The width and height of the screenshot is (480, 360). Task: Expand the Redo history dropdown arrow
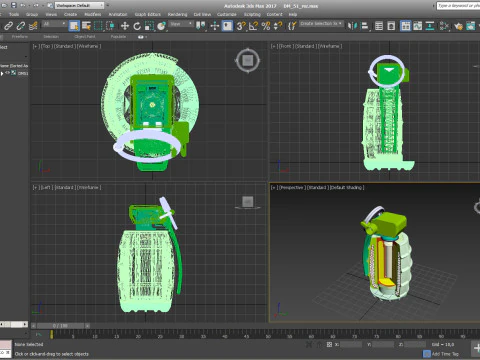point(42,5)
